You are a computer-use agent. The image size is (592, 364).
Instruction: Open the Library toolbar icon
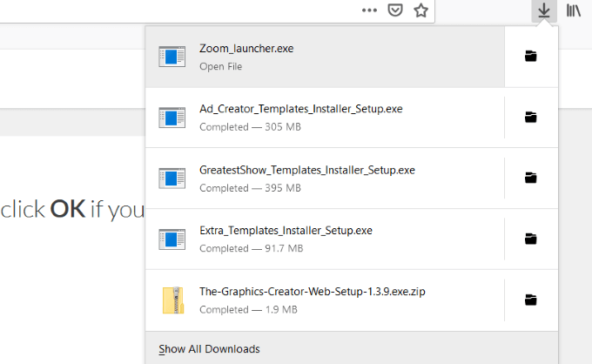pyautogui.click(x=575, y=11)
